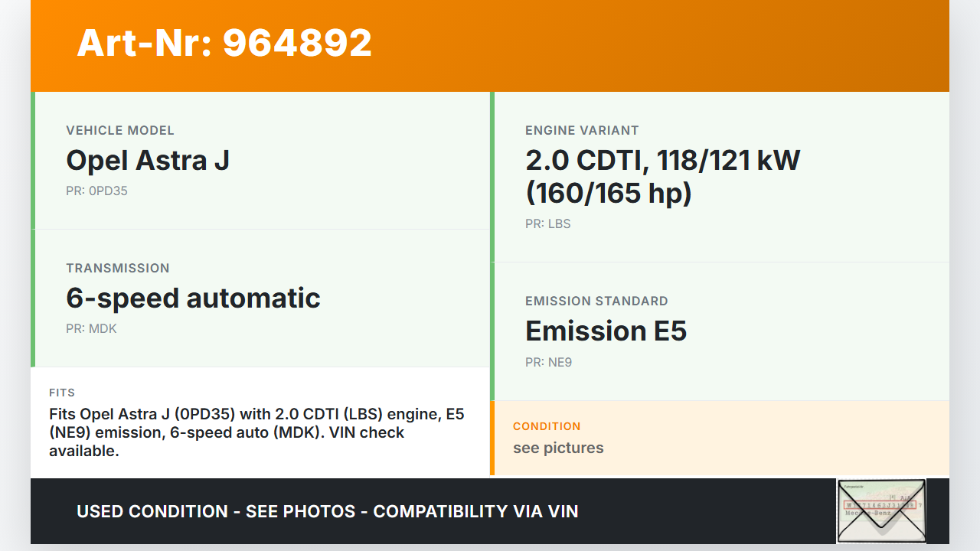Click the 'see pictures' condition text
This screenshot has width=980, height=551.
(x=558, y=448)
